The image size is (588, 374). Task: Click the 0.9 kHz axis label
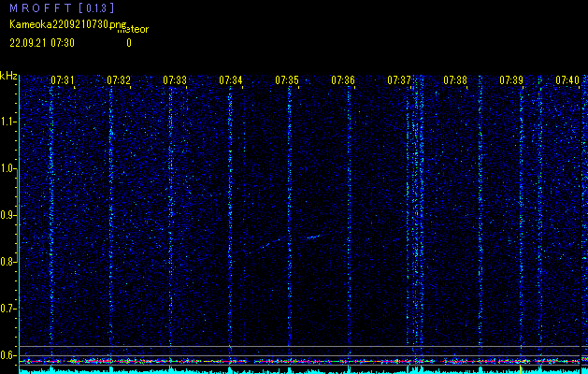coord(7,215)
